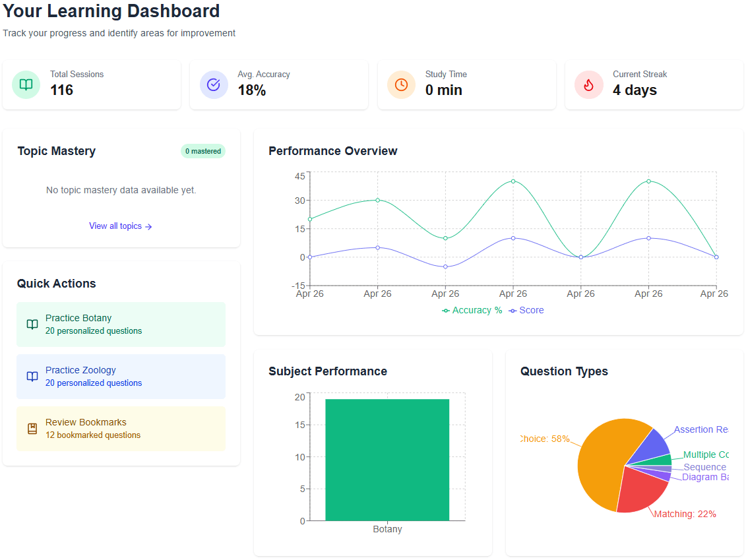Click the book icon beside Practice Zoology
746x560 pixels.
[32, 376]
